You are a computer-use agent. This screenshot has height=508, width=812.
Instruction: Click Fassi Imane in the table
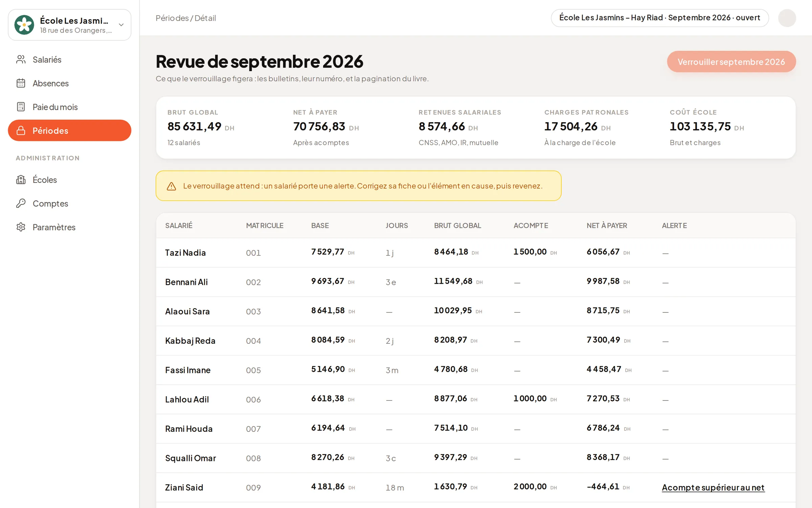tap(188, 370)
